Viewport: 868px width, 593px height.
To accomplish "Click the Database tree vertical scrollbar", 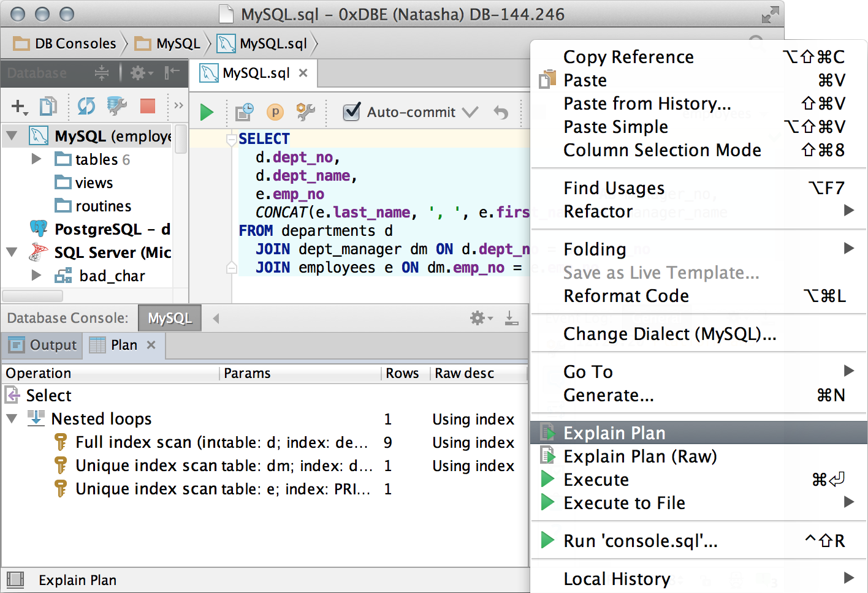I will pyautogui.click(x=180, y=138).
